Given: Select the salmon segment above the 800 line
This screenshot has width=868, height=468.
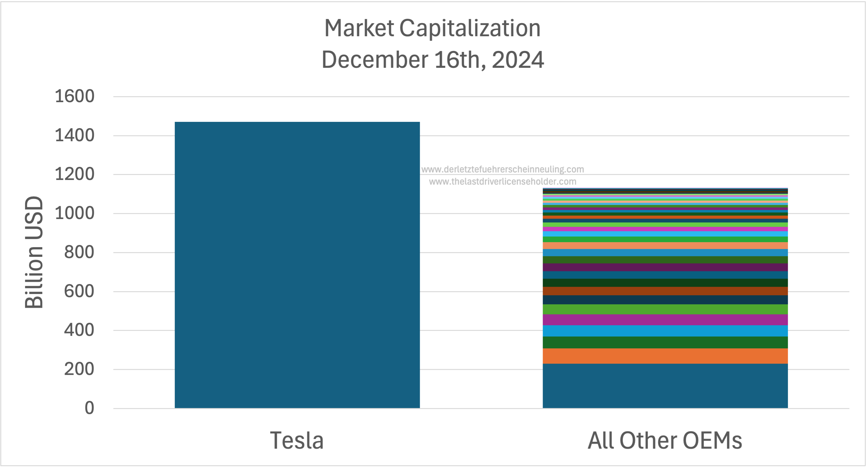Looking at the screenshot, I should pyautogui.click(x=665, y=246).
